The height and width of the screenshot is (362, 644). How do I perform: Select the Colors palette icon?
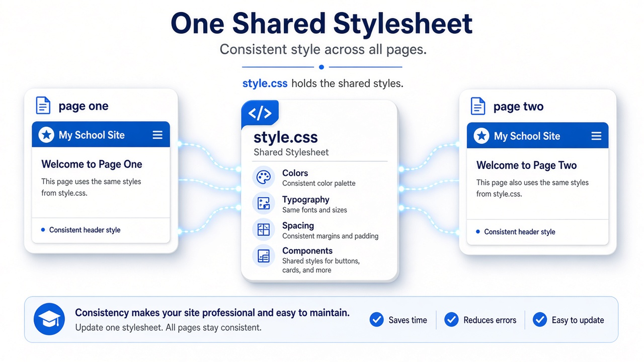(x=264, y=177)
